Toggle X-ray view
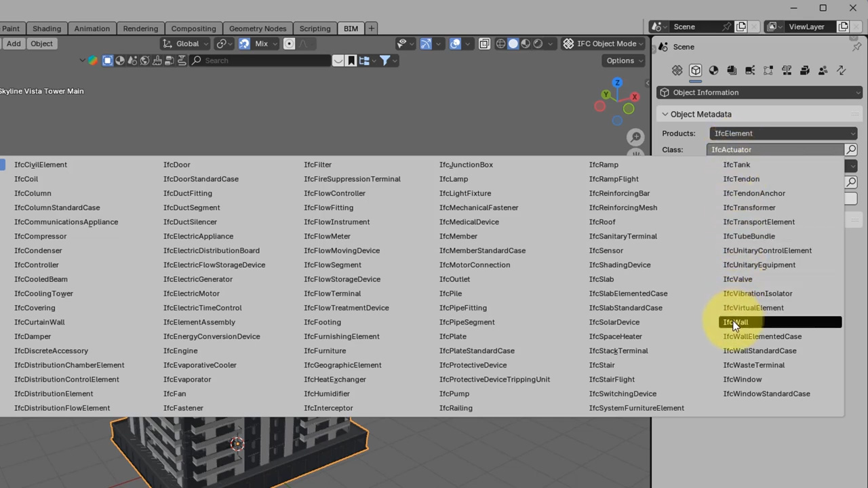This screenshot has width=868, height=488. [x=484, y=44]
